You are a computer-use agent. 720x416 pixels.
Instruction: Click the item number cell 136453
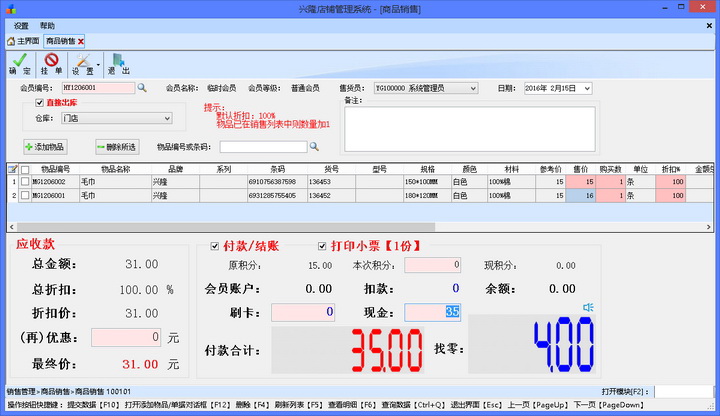[x=332, y=182]
